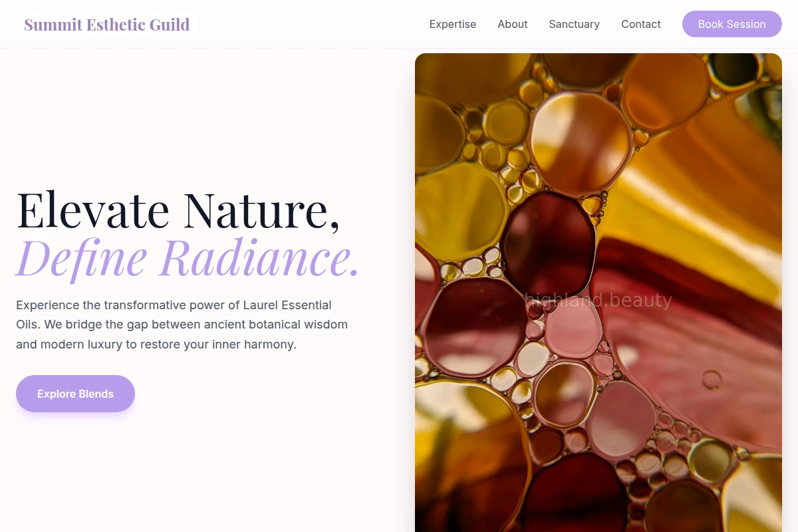Click the Summit Esthetic Guild logo
798x532 pixels.
107,25
